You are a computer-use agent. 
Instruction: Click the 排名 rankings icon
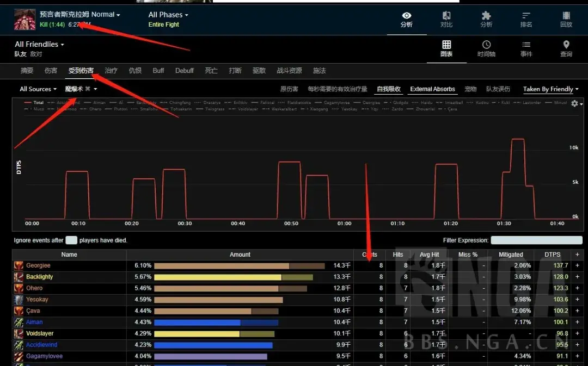pos(526,16)
